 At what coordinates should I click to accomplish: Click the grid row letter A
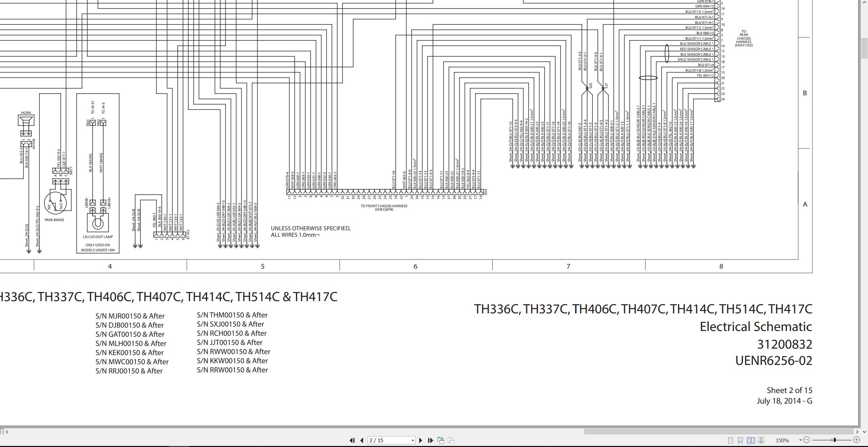[x=805, y=204]
